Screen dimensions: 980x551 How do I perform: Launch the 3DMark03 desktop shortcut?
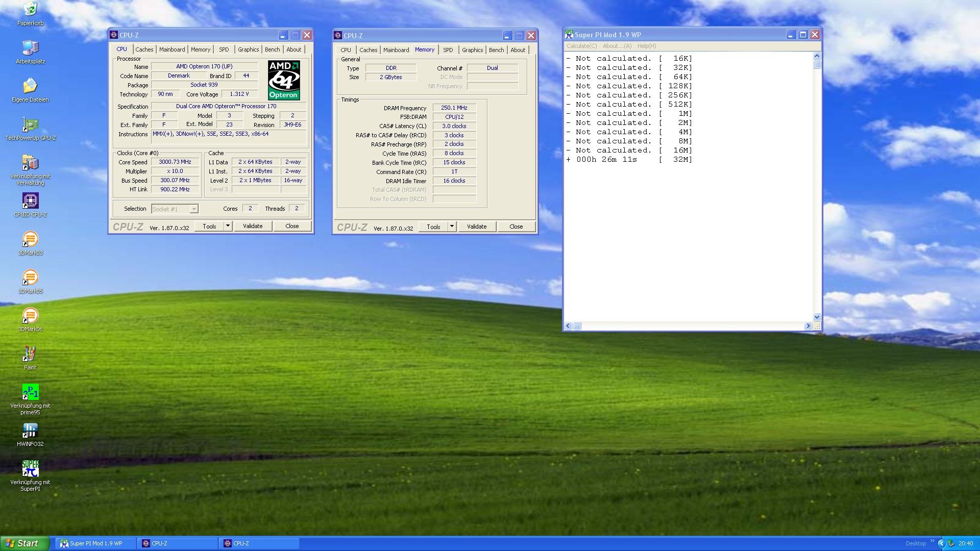(30, 239)
